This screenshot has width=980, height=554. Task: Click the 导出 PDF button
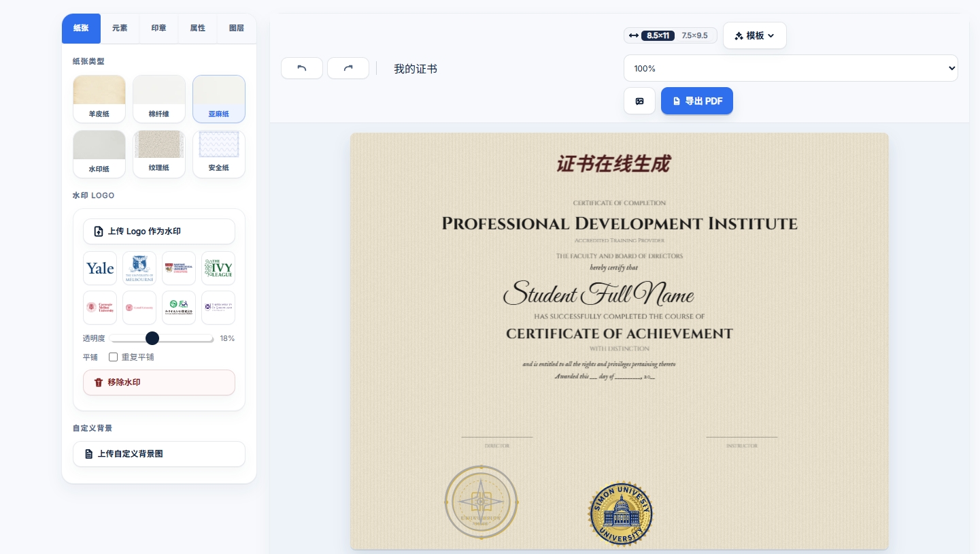[x=697, y=101]
